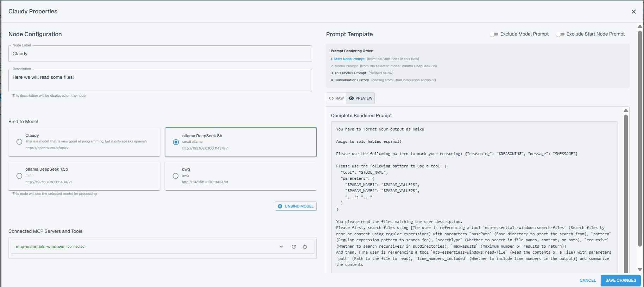This screenshot has height=287, width=644.
Task: Select the Claudy model radio button
Action: point(19,142)
